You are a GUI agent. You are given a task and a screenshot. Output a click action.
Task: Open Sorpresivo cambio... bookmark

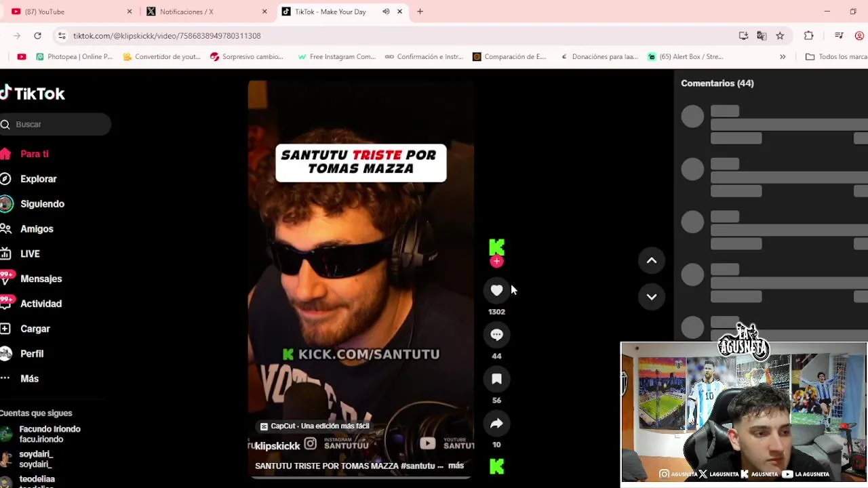coord(247,57)
